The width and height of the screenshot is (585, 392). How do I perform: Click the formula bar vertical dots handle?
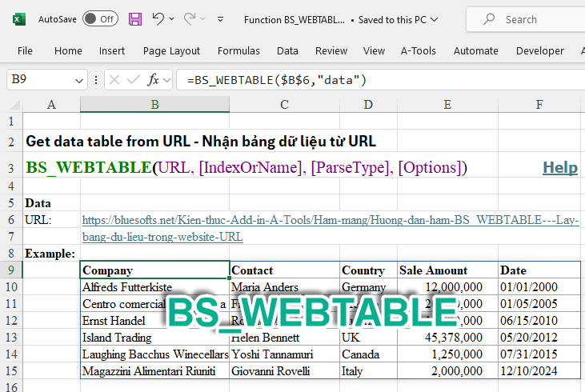(x=96, y=80)
